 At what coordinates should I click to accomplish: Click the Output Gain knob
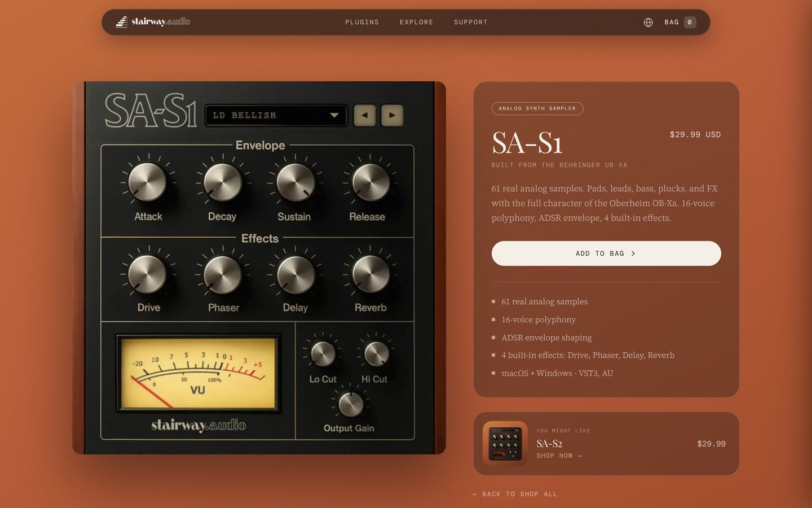[x=351, y=404]
